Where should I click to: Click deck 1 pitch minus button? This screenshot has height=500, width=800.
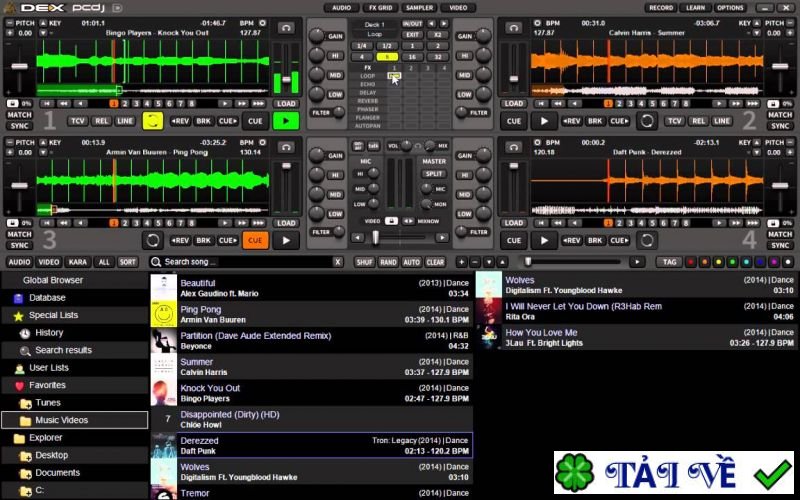tap(10, 23)
